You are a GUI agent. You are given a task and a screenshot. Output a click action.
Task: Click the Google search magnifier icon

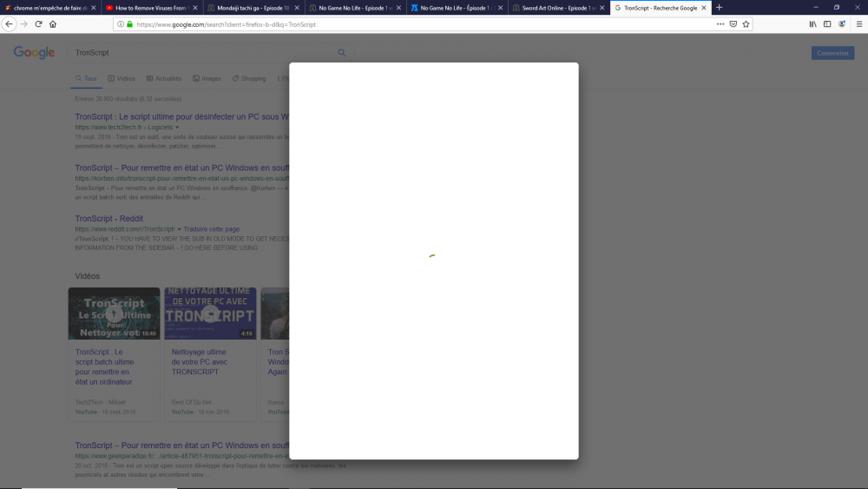pos(341,53)
